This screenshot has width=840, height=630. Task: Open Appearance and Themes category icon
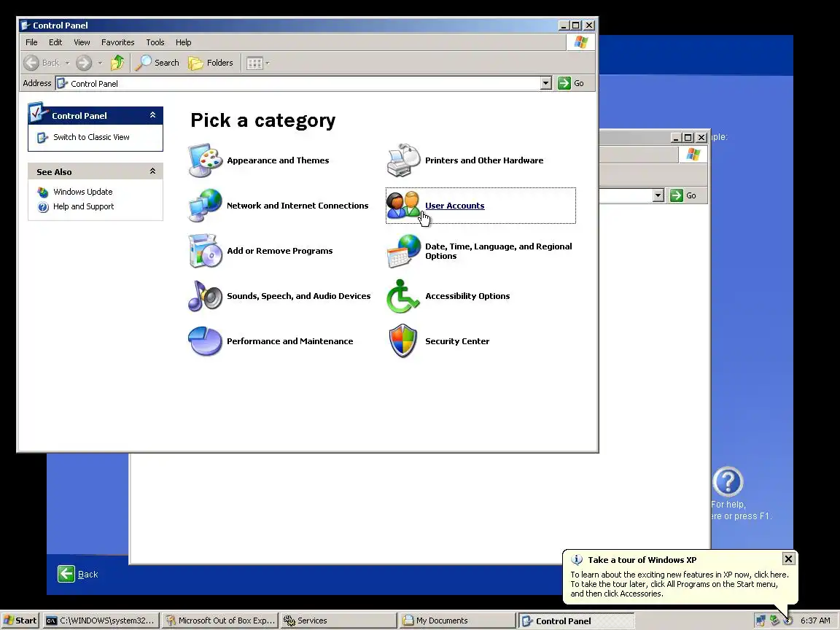coord(205,160)
